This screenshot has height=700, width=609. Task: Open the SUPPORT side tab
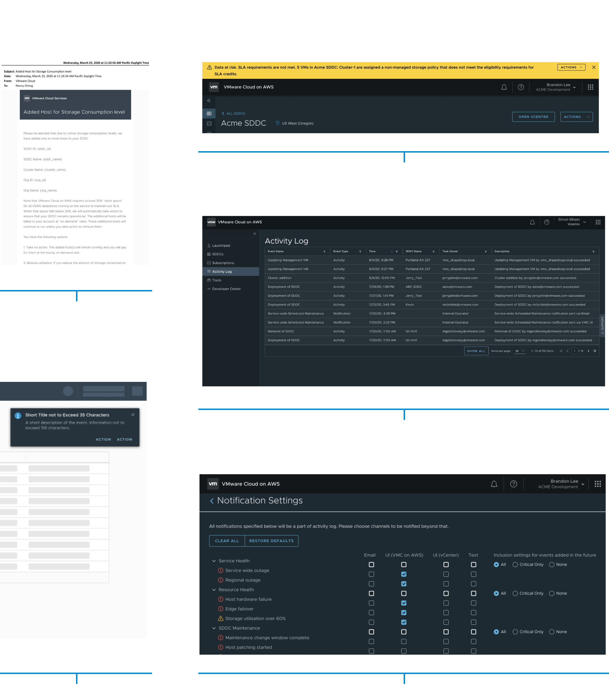tap(602, 325)
